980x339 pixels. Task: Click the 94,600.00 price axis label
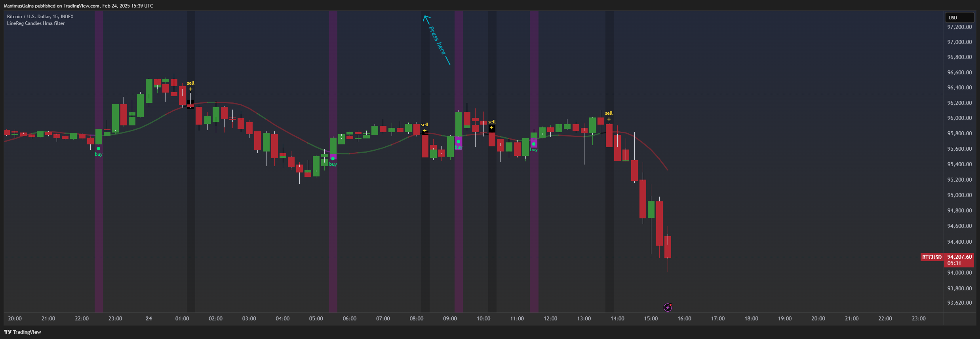click(959, 226)
